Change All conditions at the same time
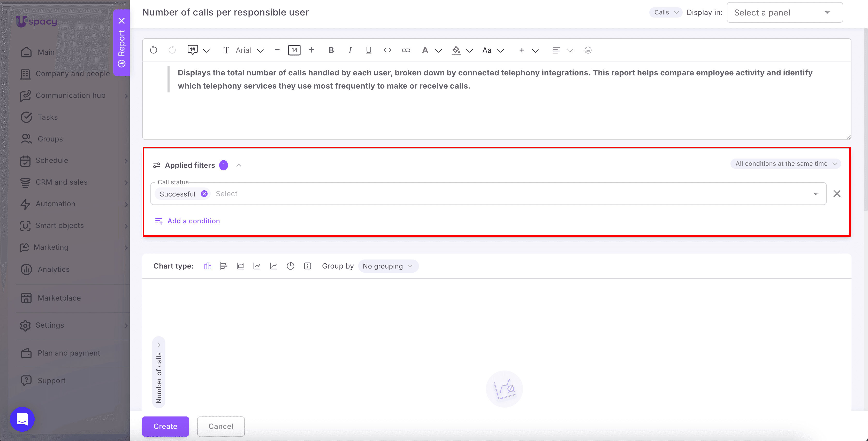The image size is (868, 441). coord(786,164)
